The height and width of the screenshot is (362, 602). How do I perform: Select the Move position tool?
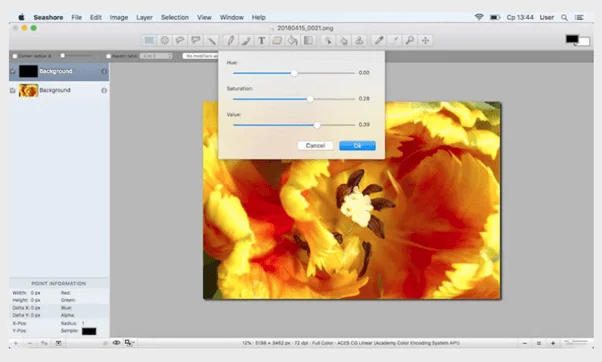[x=425, y=40]
